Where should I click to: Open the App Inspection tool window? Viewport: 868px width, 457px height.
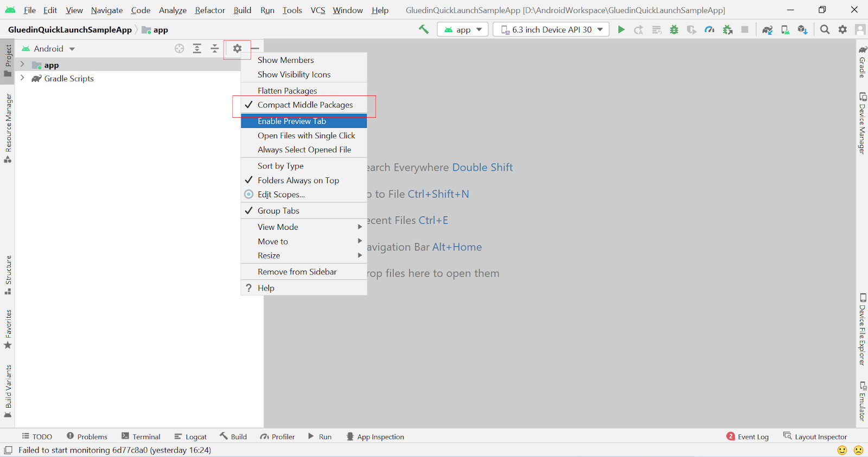click(375, 436)
